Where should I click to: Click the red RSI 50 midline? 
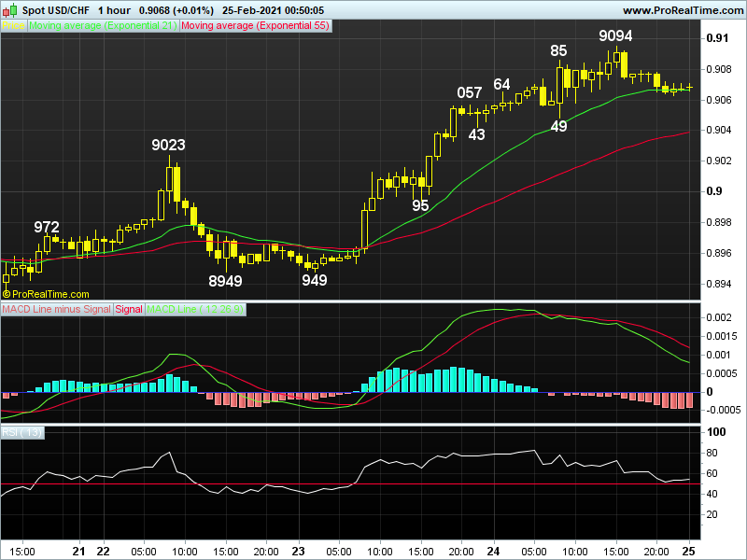click(351, 483)
